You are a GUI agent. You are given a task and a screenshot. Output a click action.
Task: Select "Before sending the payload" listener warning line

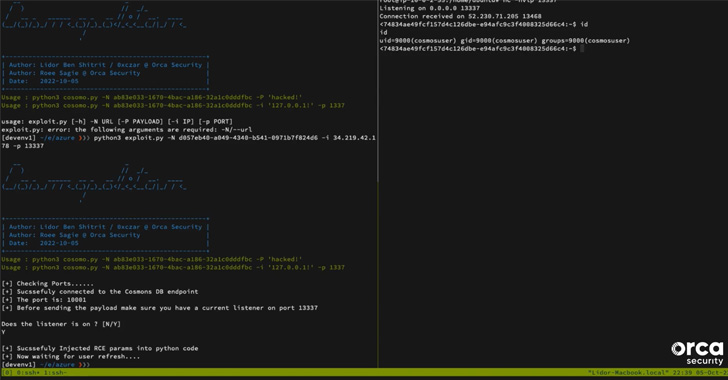[160, 308]
